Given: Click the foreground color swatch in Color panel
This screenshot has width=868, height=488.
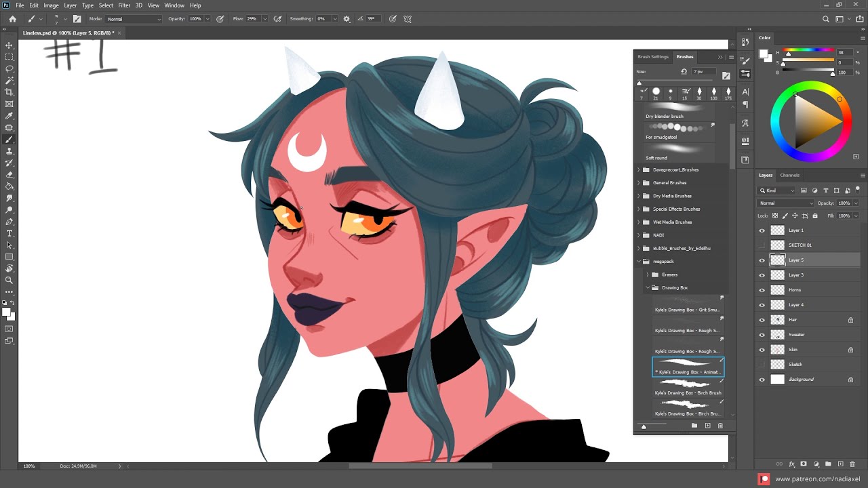Looking at the screenshot, I should tap(762, 54).
